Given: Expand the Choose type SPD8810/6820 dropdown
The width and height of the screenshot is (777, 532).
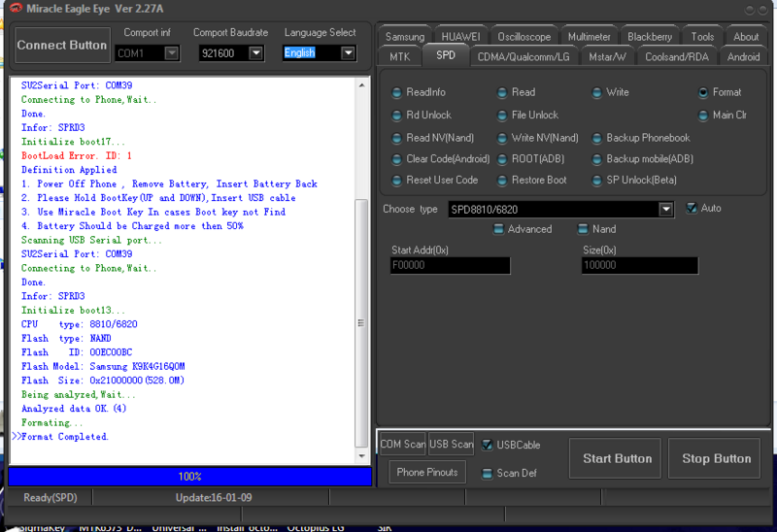Looking at the screenshot, I should (666, 210).
